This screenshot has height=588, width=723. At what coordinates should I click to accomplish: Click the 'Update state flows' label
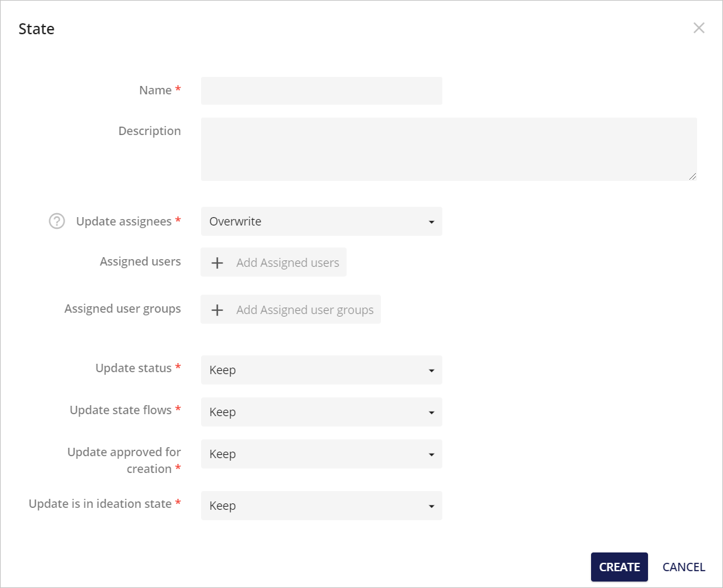tap(120, 410)
